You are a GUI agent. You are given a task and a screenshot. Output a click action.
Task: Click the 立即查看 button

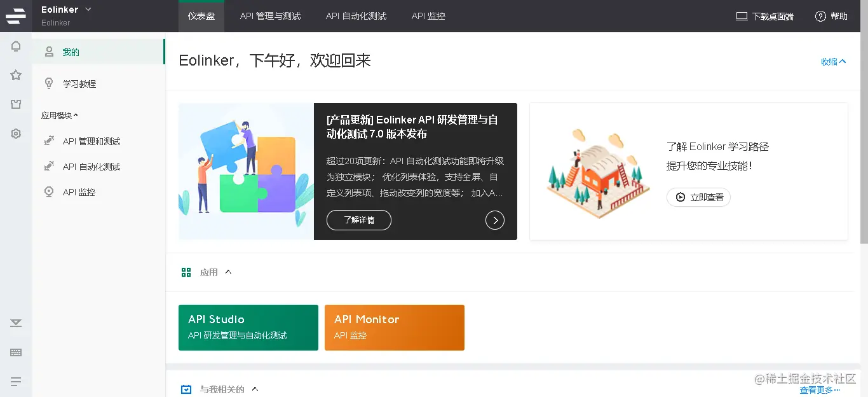click(698, 197)
